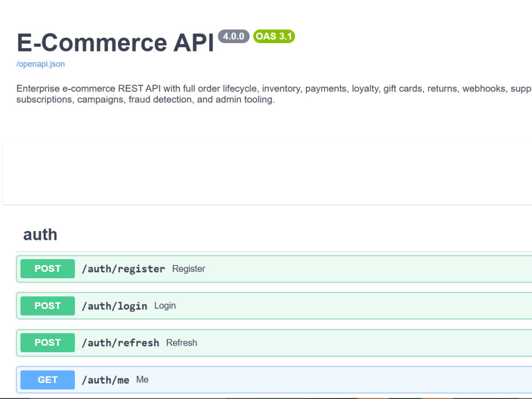
Task: Expand POST /auth/login endpoint
Action: point(274,306)
